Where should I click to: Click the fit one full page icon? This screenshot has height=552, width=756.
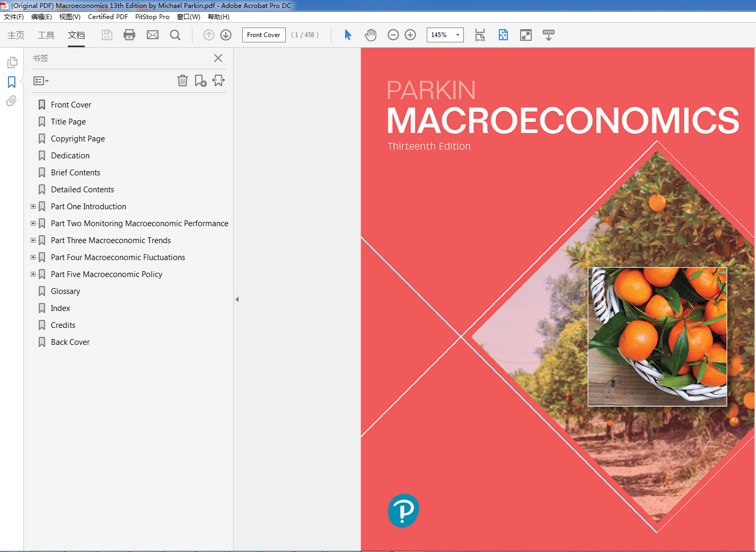click(503, 35)
